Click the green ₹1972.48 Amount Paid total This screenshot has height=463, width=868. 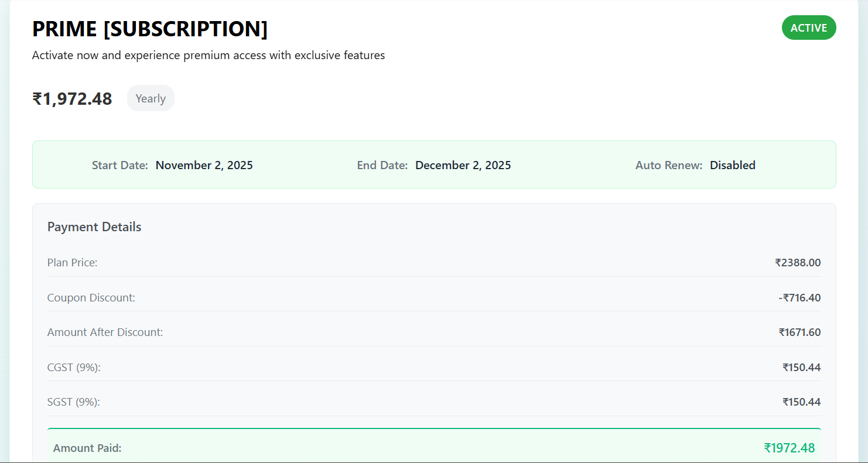[789, 448]
